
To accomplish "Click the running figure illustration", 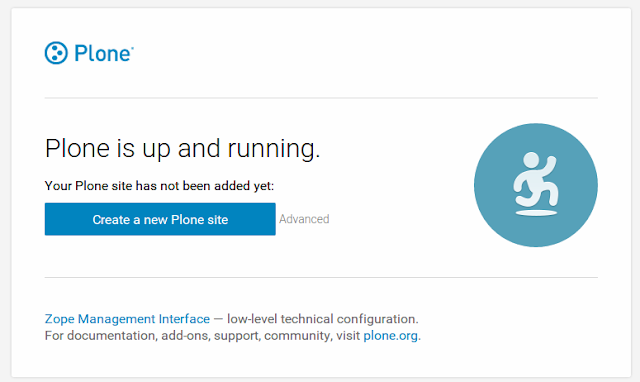I will click(536, 184).
